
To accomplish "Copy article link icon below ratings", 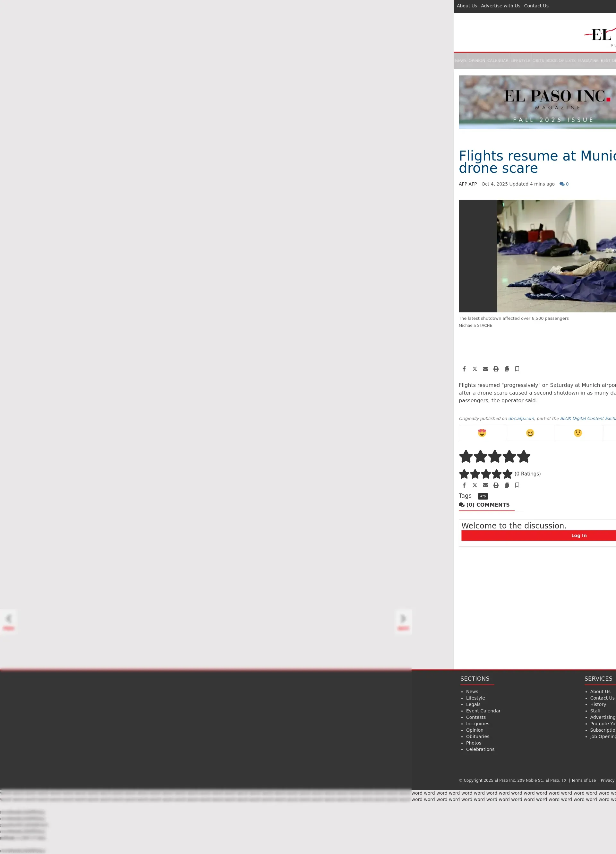I will point(507,485).
